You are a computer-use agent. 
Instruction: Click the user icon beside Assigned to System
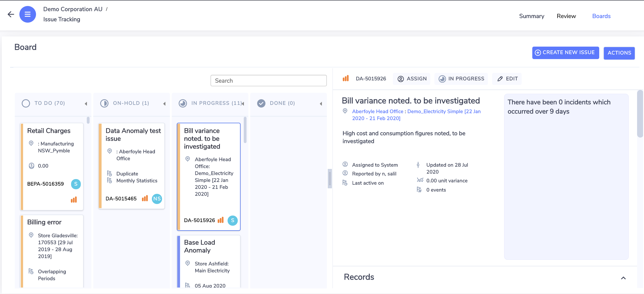tap(345, 164)
